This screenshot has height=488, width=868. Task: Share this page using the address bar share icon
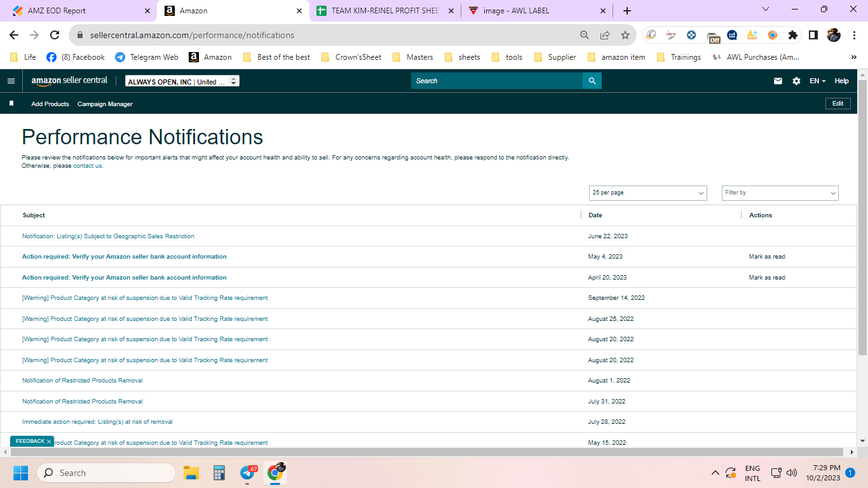605,35
